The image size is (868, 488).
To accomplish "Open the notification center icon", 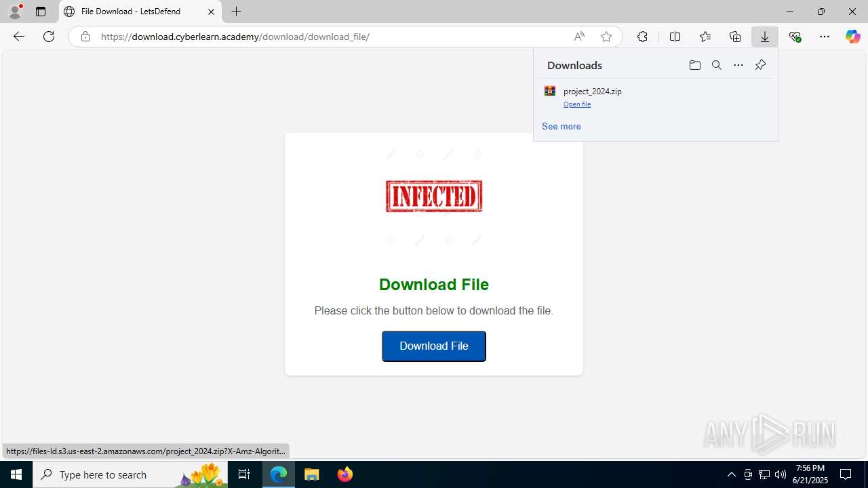I will point(846,474).
